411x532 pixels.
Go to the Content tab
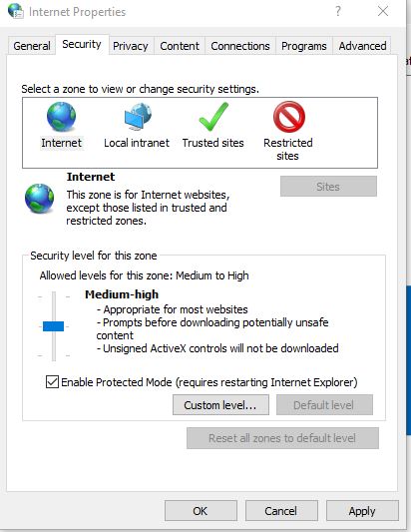click(x=180, y=46)
